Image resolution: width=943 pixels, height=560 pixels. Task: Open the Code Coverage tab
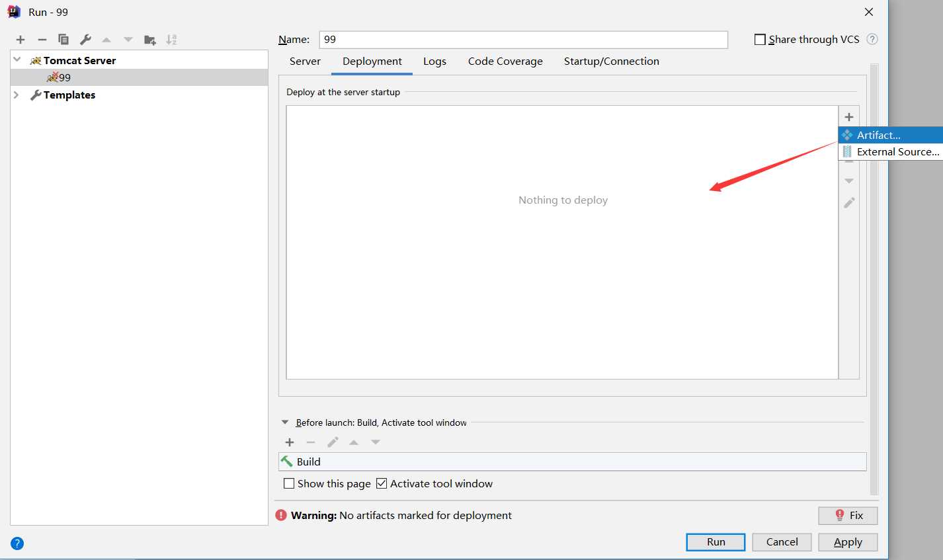point(505,61)
